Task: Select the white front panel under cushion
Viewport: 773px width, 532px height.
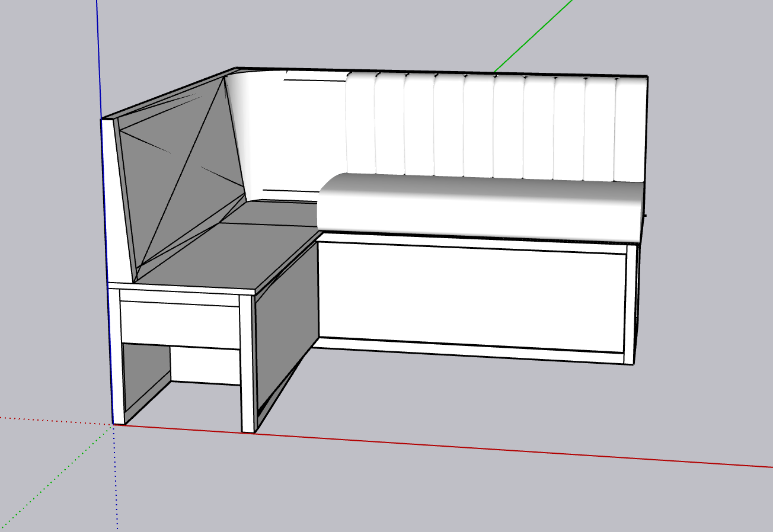Action: [x=471, y=296]
